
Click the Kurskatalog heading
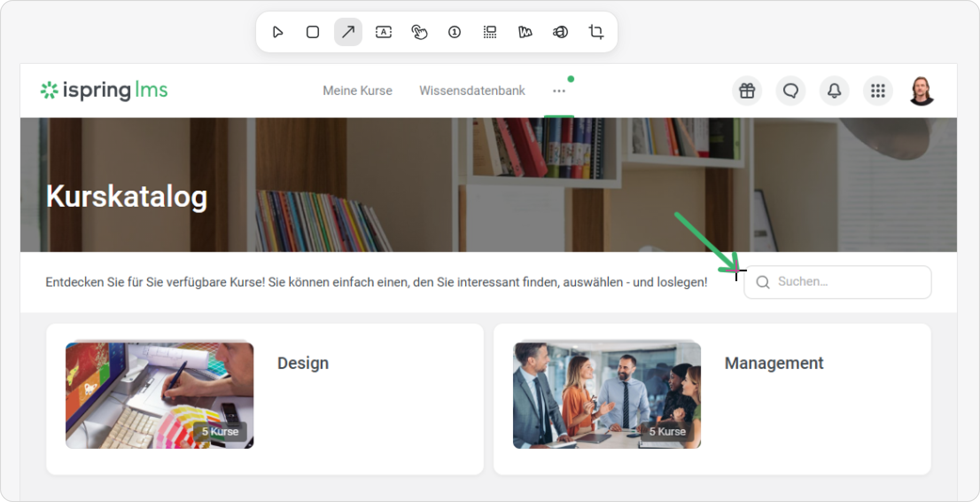(127, 196)
